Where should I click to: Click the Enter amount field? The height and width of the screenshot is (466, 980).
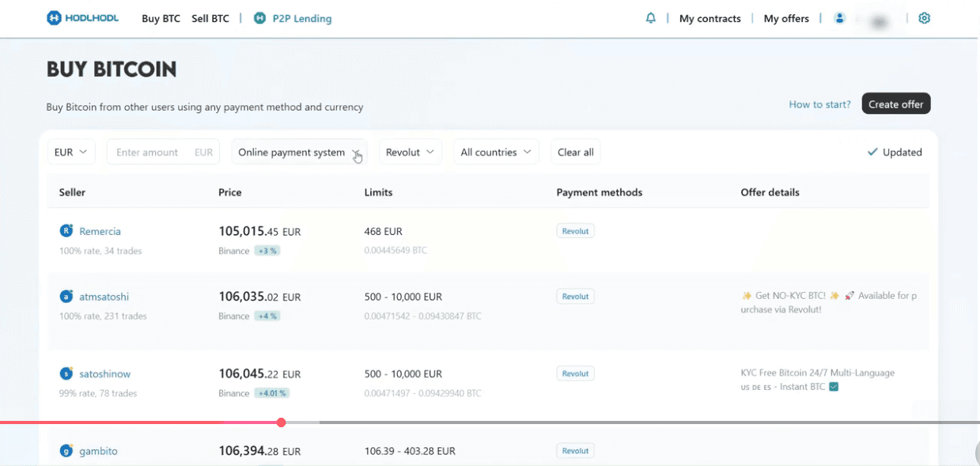[164, 152]
